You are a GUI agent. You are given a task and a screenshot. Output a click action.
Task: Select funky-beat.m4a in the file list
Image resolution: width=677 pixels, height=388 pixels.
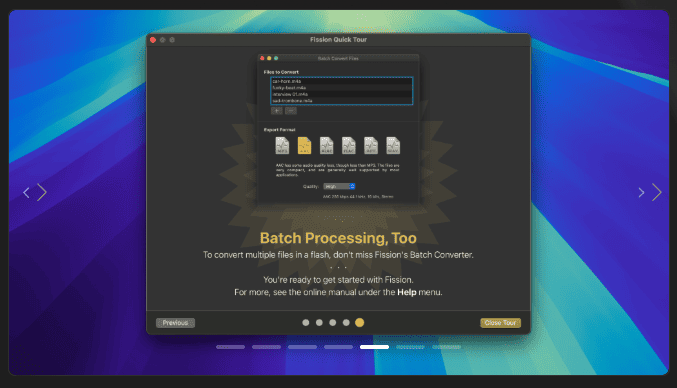pyautogui.click(x=342, y=88)
